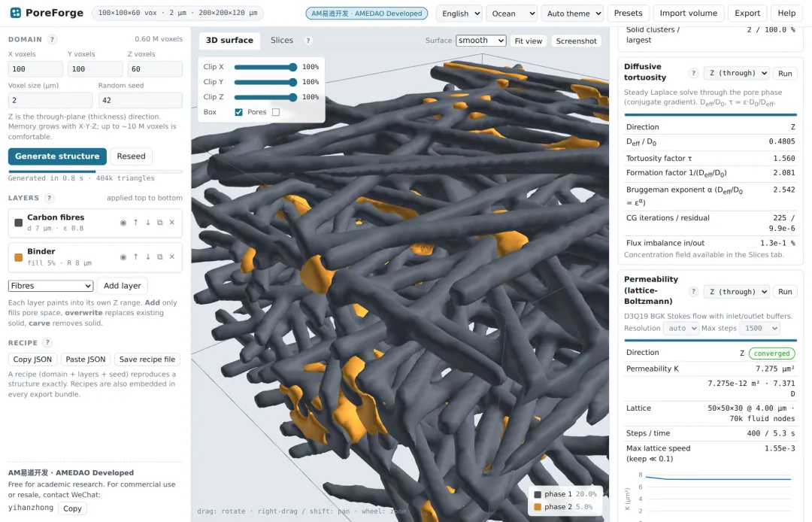The width and height of the screenshot is (812, 522).
Task: Open the help icon beside Slices tab
Action: point(308,41)
